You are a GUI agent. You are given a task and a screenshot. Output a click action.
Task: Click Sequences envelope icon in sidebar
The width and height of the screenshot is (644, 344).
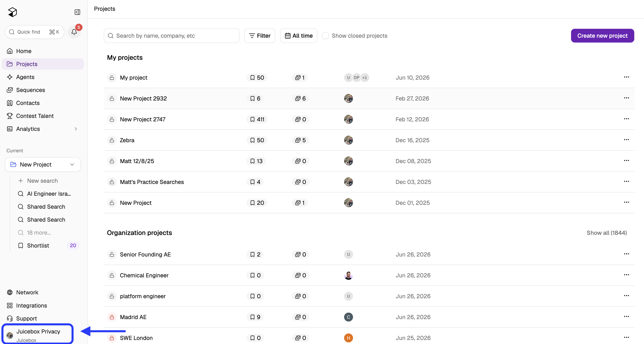[10, 90]
